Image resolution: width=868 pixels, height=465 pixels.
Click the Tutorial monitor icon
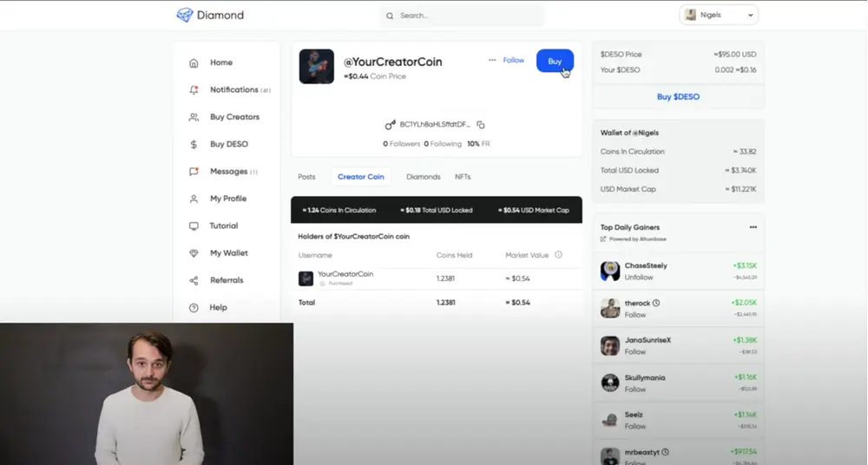pyautogui.click(x=194, y=226)
